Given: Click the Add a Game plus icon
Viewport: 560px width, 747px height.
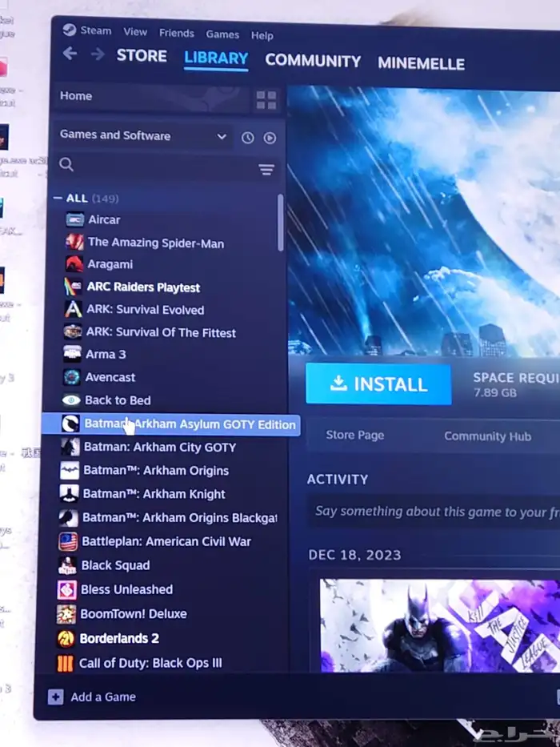Looking at the screenshot, I should [56, 697].
